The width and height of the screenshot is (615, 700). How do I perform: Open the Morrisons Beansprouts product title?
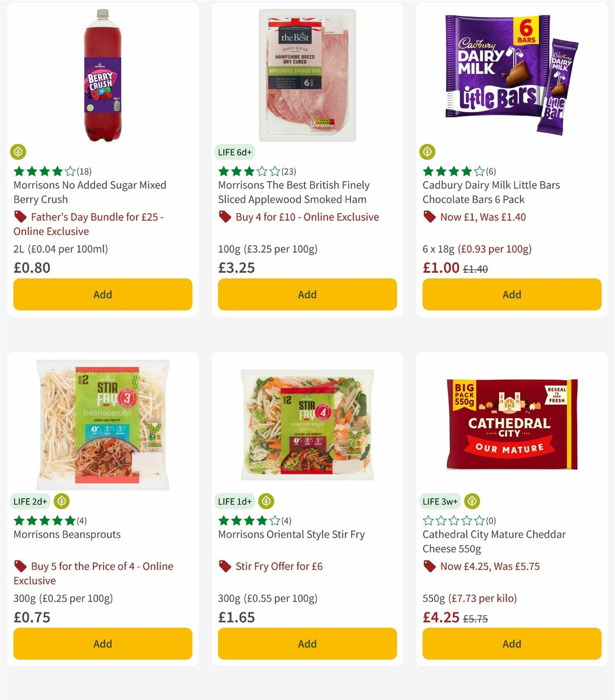pos(66,534)
